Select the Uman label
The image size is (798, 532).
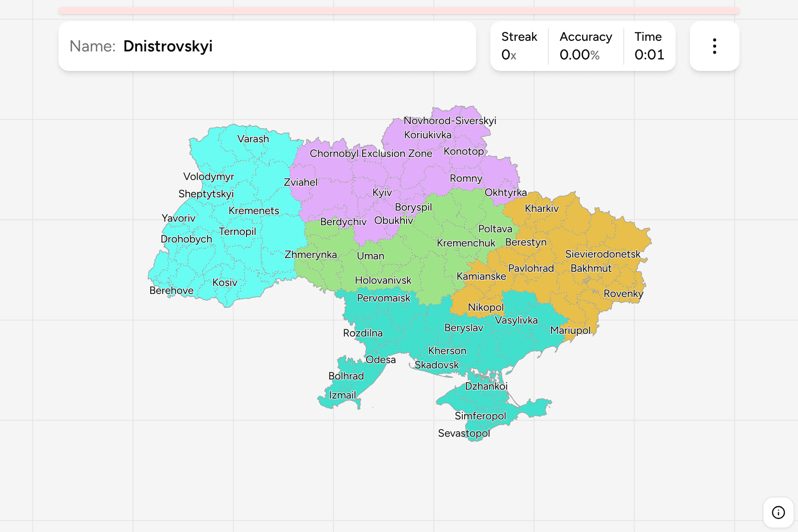pyautogui.click(x=371, y=256)
